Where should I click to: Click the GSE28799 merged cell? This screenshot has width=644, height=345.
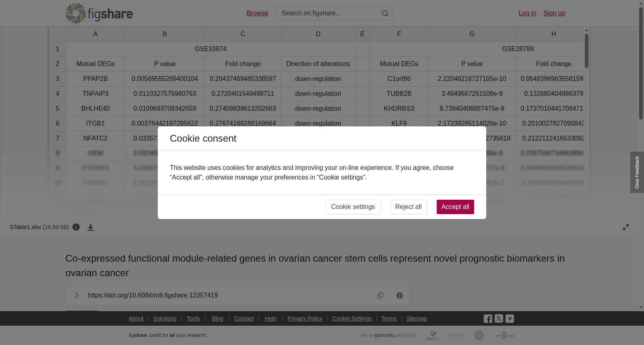pos(477,49)
